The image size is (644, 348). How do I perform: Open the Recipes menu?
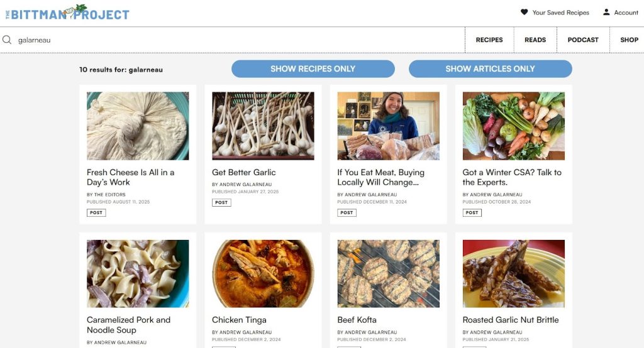coord(489,40)
